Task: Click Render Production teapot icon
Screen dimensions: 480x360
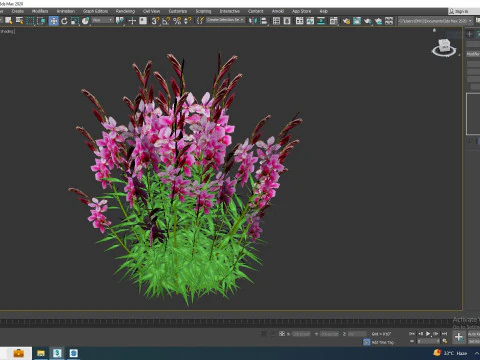Action: coord(367,21)
